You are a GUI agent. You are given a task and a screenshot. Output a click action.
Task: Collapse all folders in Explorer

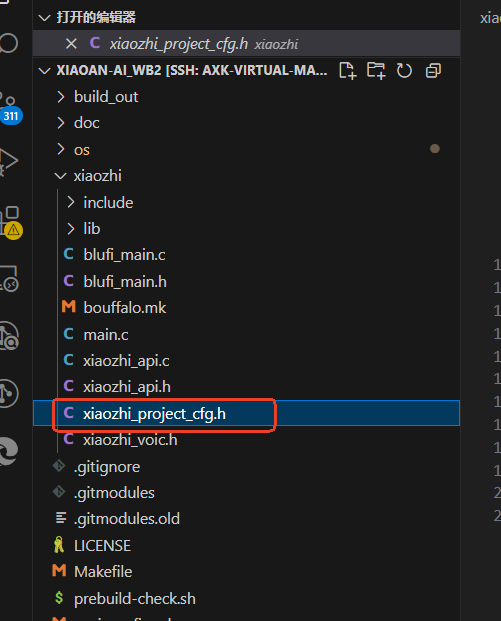(x=433, y=71)
